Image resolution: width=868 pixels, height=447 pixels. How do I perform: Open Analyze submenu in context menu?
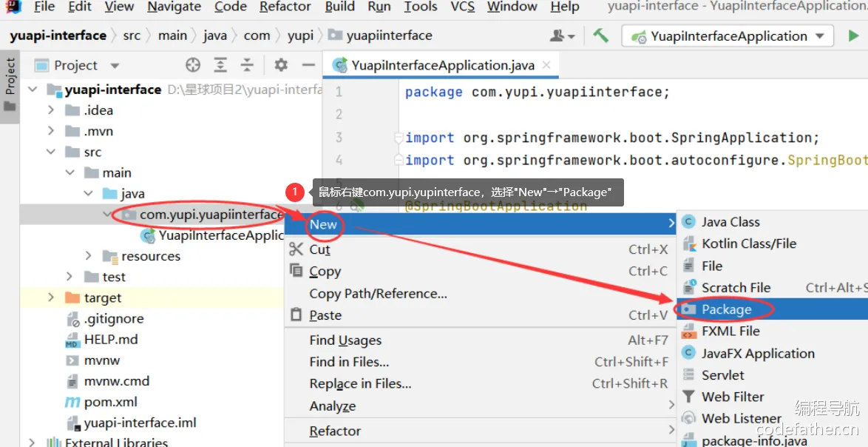click(481, 406)
